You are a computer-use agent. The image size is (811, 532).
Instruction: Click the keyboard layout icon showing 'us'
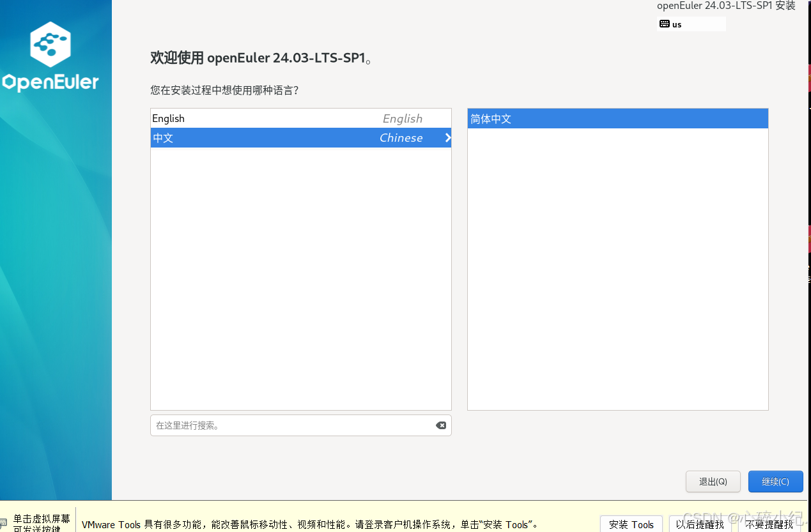(x=665, y=24)
